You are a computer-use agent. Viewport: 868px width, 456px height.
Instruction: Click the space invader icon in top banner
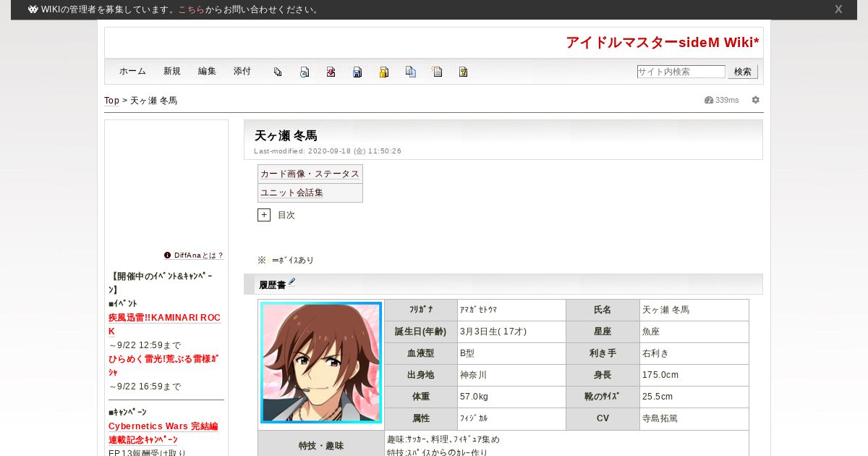[x=33, y=9]
